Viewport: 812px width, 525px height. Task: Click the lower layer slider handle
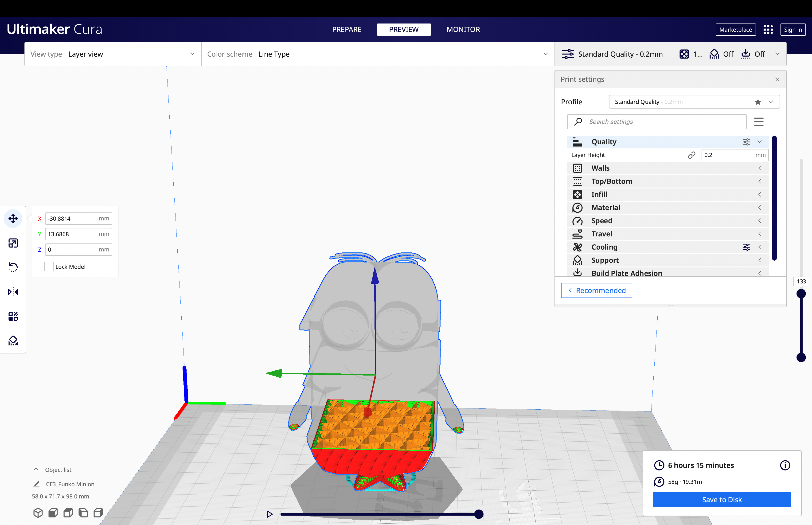pos(801,357)
